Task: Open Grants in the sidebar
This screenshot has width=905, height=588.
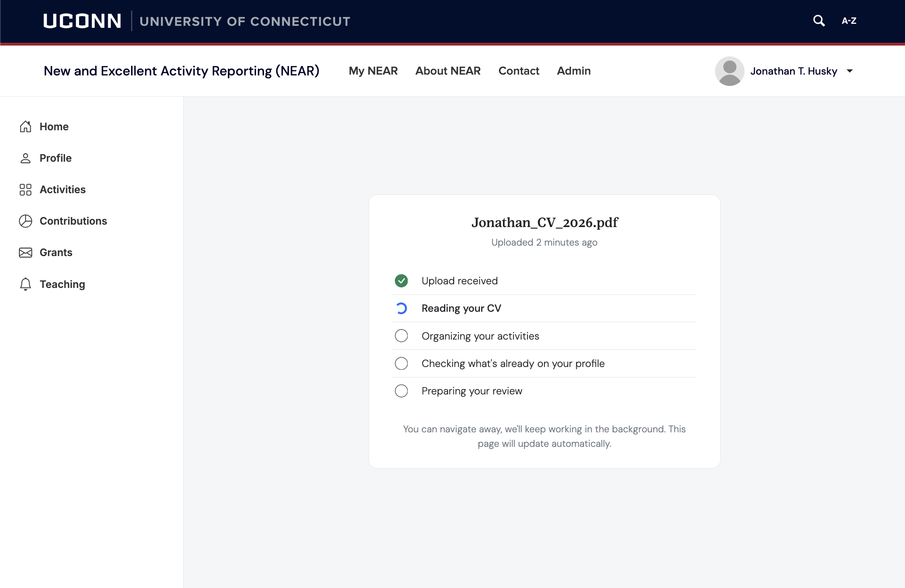Action: [56, 252]
